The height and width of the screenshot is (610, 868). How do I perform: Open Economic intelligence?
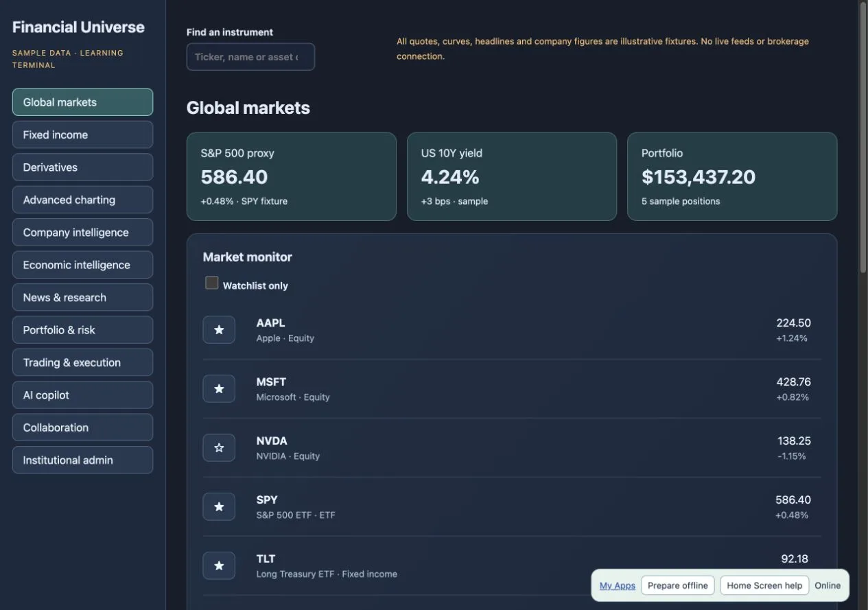click(82, 265)
